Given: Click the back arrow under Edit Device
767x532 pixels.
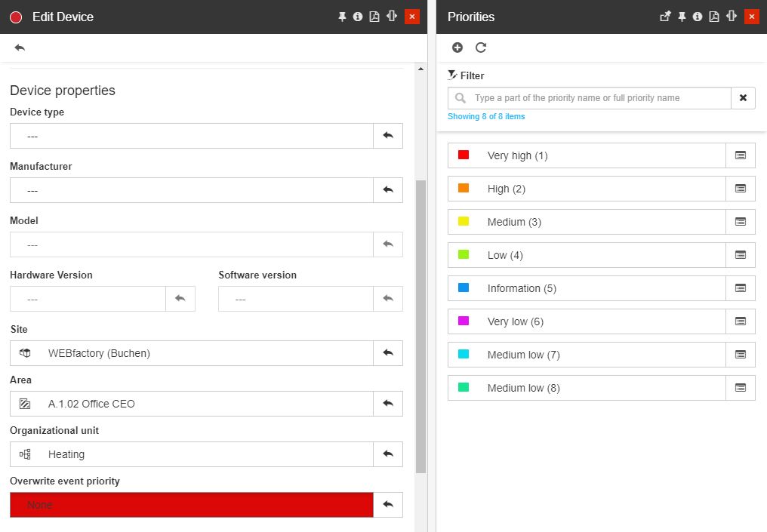Looking at the screenshot, I should click(20, 48).
